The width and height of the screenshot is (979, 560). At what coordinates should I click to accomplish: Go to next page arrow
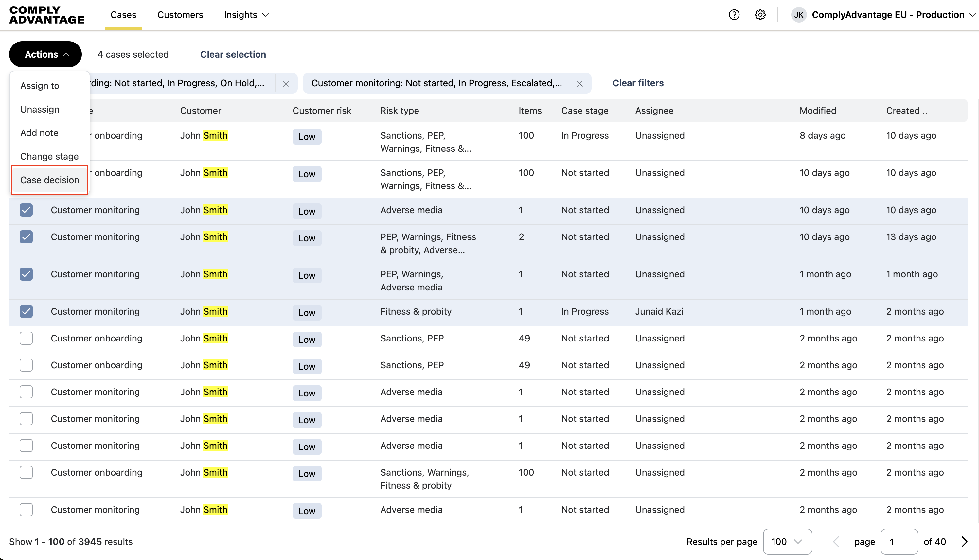(964, 542)
